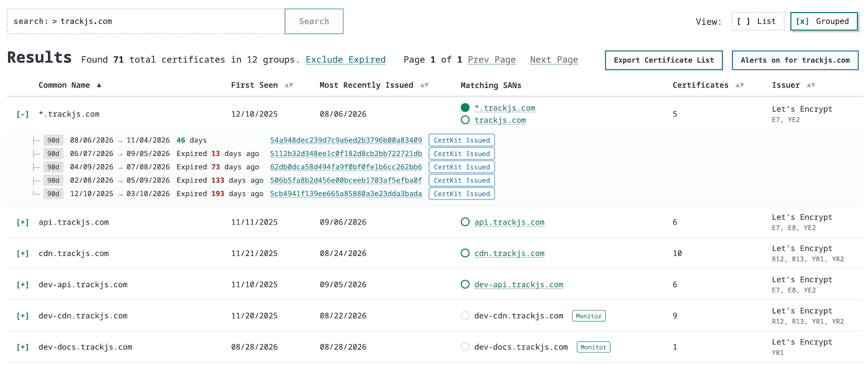868x365 pixels.
Task: Click the faded circle beside dev-docs.trackjs.com SAN
Action: pos(465,347)
